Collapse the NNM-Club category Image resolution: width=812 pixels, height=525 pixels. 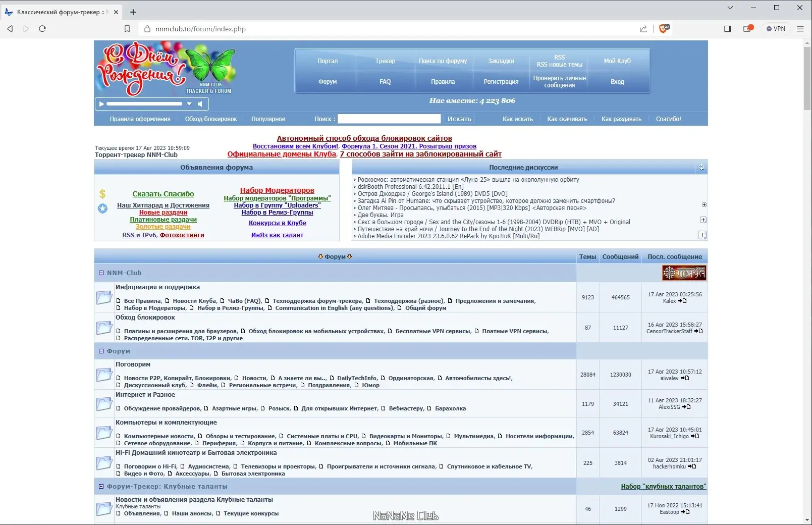coord(101,273)
